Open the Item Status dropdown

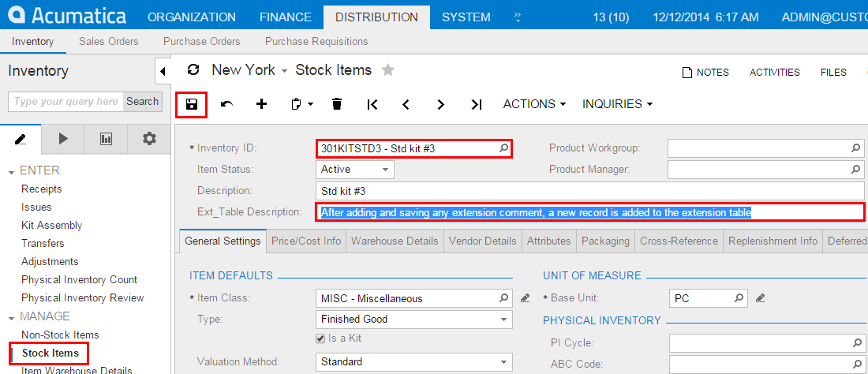point(385,170)
